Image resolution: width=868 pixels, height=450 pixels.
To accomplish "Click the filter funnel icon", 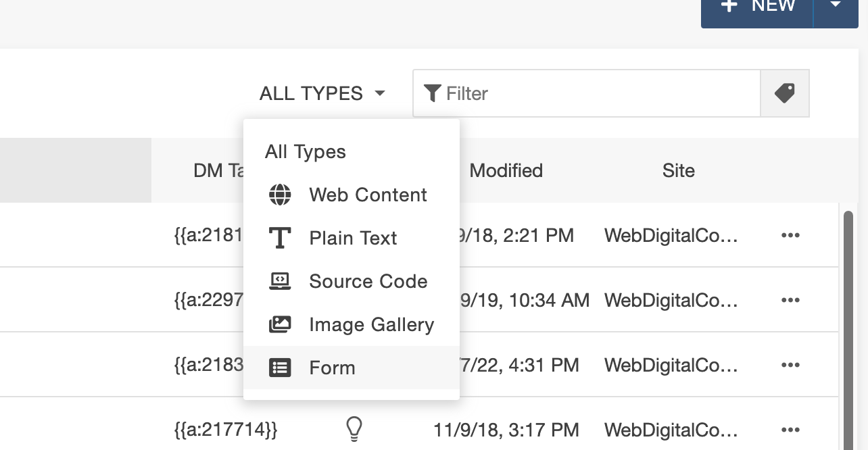I will pos(433,93).
